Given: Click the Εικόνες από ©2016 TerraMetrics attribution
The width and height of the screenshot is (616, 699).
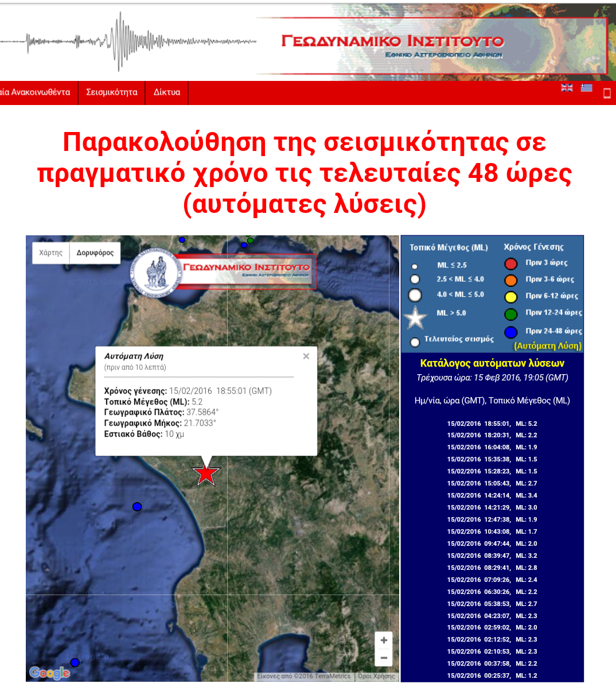Looking at the screenshot, I should coord(304,676).
